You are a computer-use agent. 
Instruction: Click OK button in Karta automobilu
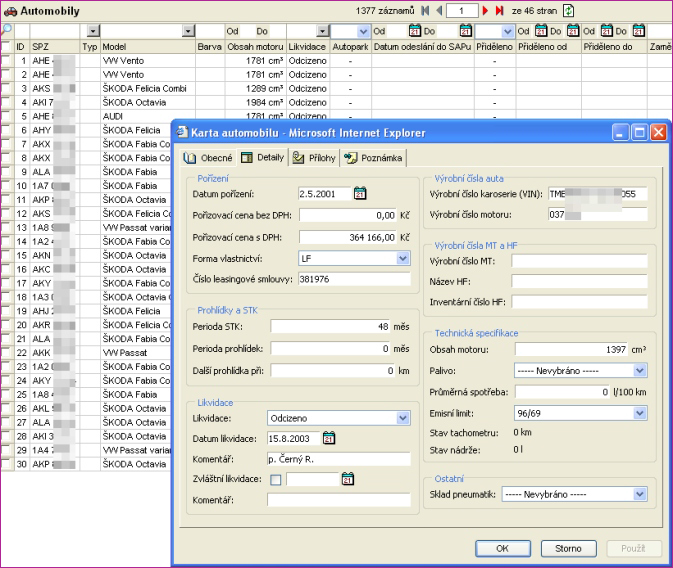pos(503,548)
